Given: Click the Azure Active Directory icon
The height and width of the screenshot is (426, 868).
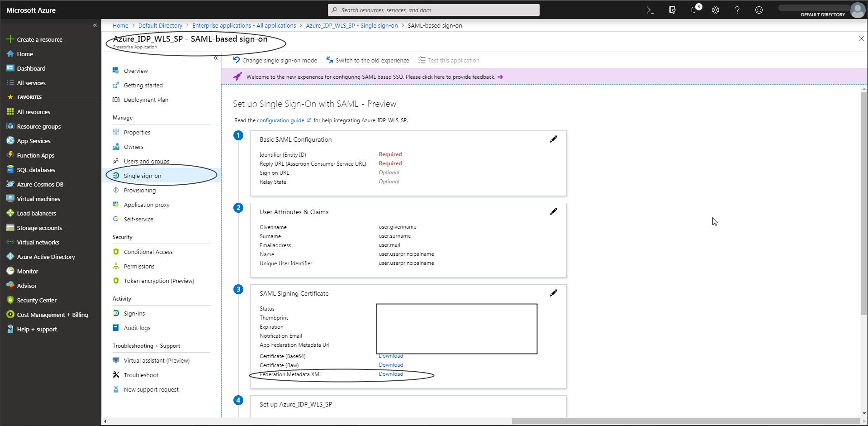Looking at the screenshot, I should [10, 257].
